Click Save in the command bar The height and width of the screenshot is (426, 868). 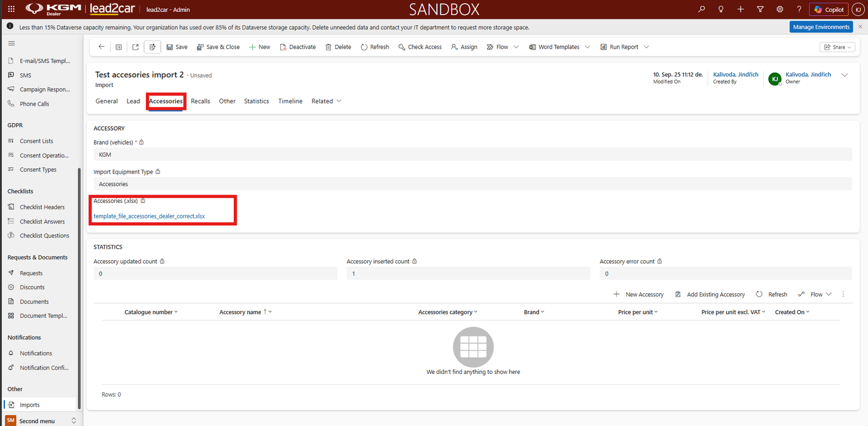click(177, 47)
